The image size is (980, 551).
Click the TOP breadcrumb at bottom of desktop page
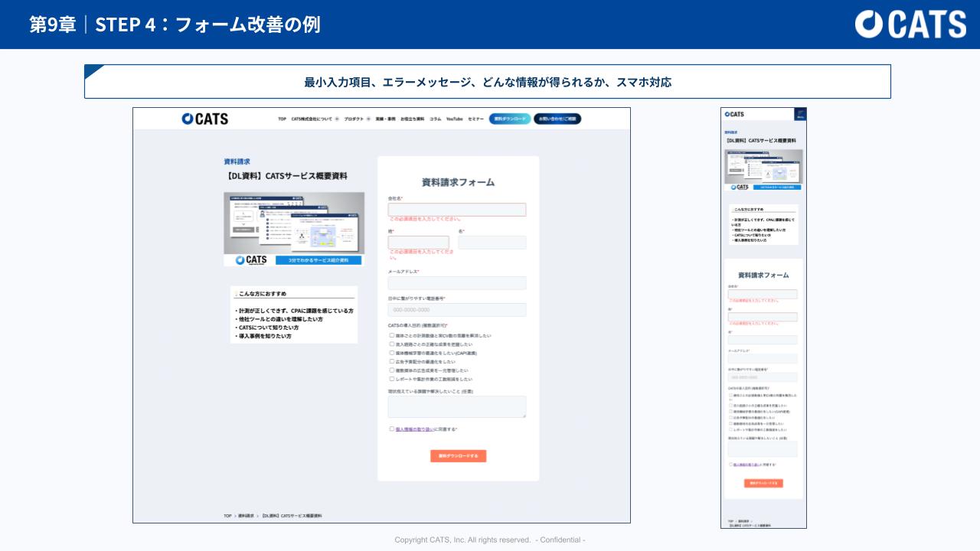click(227, 516)
